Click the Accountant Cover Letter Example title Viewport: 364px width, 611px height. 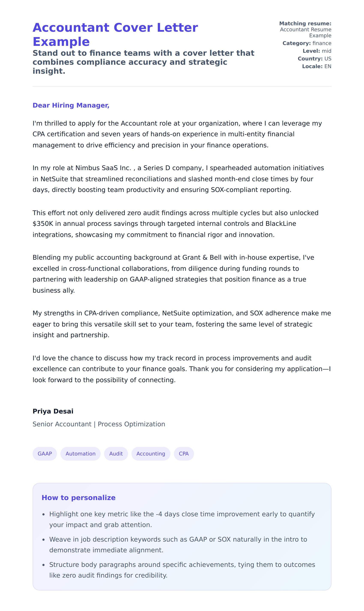[115, 34]
